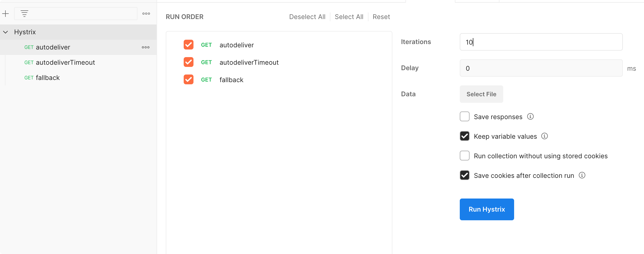Click info icon next to Keep variable values

[x=545, y=136]
